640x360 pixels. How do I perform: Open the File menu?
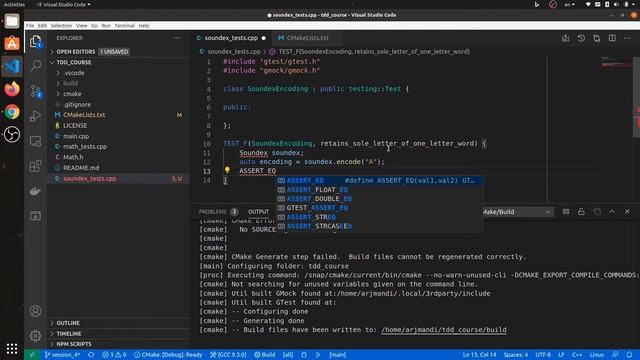30,25
